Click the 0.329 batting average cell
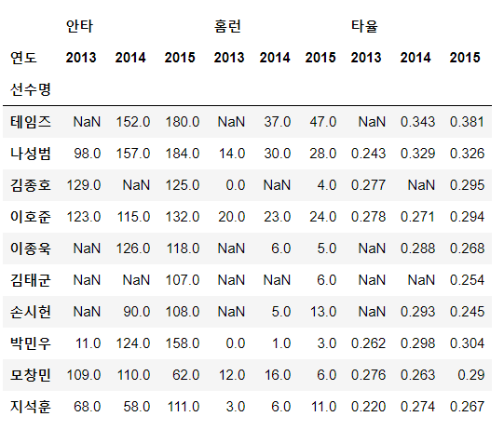 click(417, 154)
